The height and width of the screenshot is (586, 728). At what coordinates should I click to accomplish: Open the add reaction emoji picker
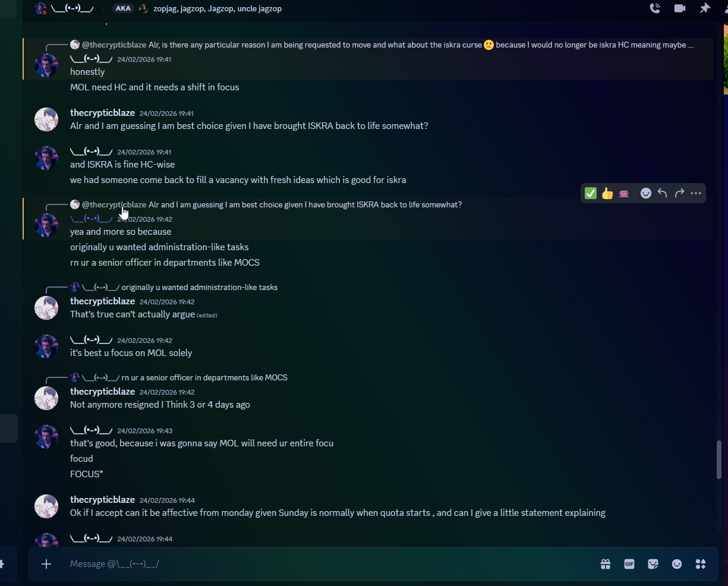[x=646, y=193]
